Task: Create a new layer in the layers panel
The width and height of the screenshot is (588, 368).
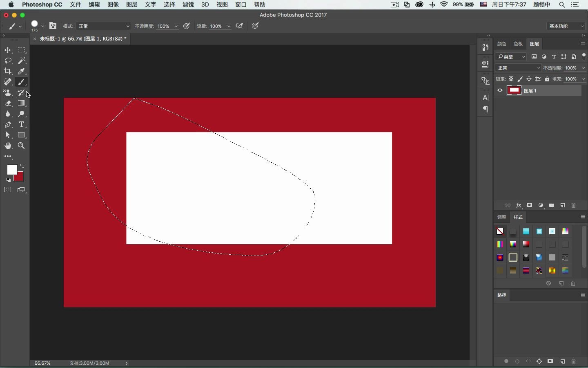Action: 563,205
